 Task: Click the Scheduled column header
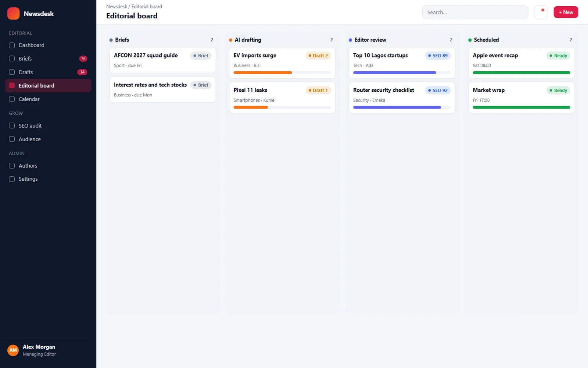521,40
